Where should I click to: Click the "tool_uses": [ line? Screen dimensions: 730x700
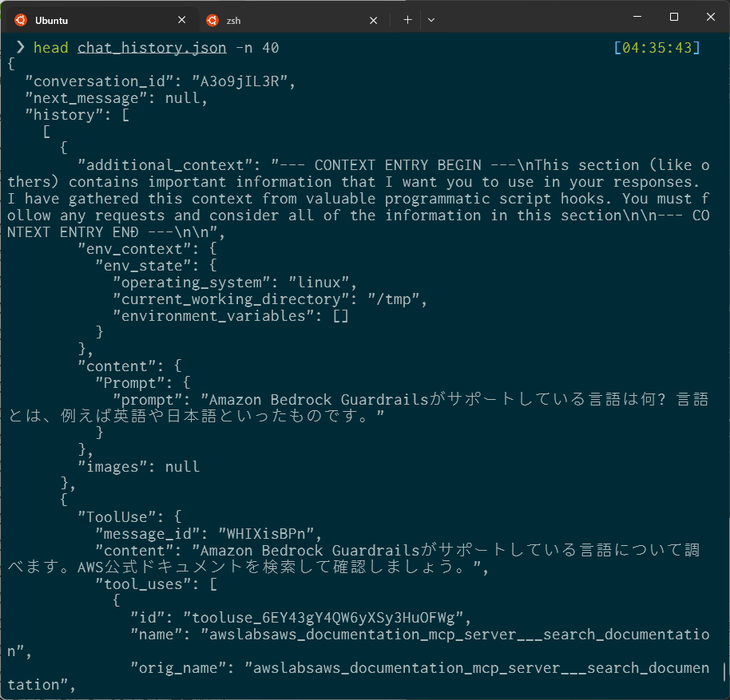(156, 583)
